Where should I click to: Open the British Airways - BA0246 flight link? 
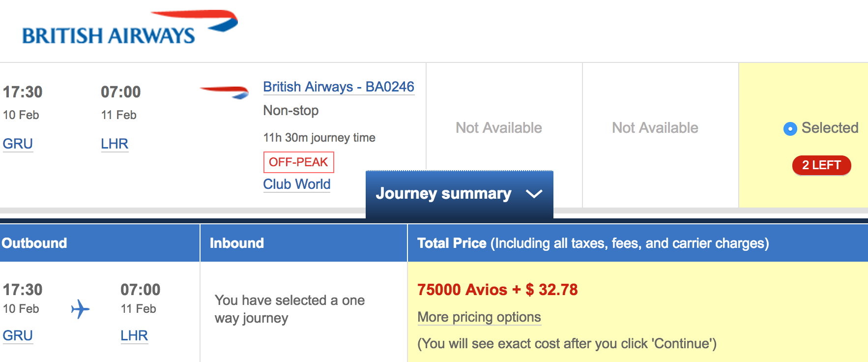coord(339,87)
